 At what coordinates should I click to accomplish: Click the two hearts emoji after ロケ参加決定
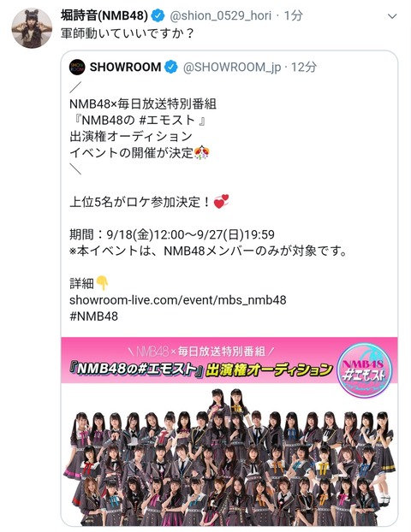pos(221,202)
